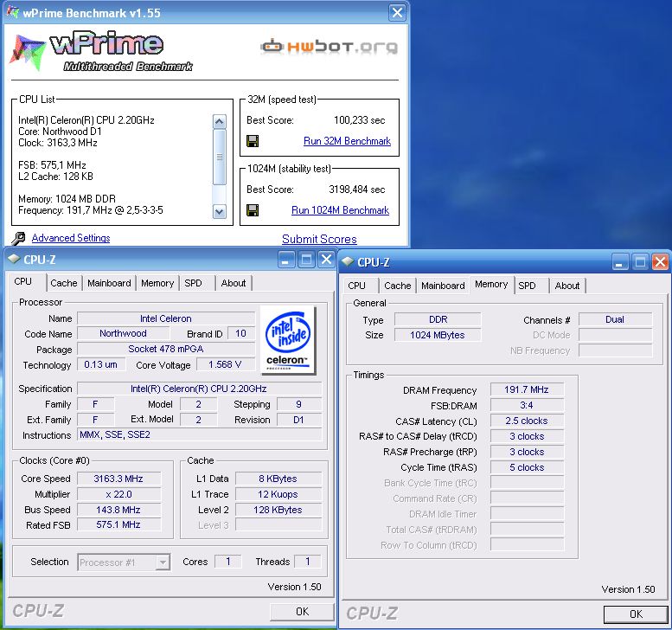Open About tab in right CPU-Z
The height and width of the screenshot is (630, 672).
click(567, 286)
